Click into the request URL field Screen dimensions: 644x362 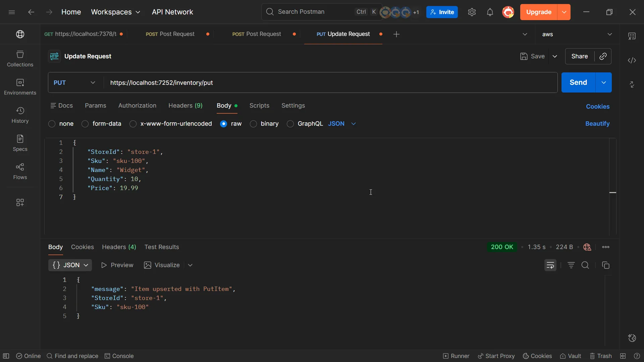(329, 83)
